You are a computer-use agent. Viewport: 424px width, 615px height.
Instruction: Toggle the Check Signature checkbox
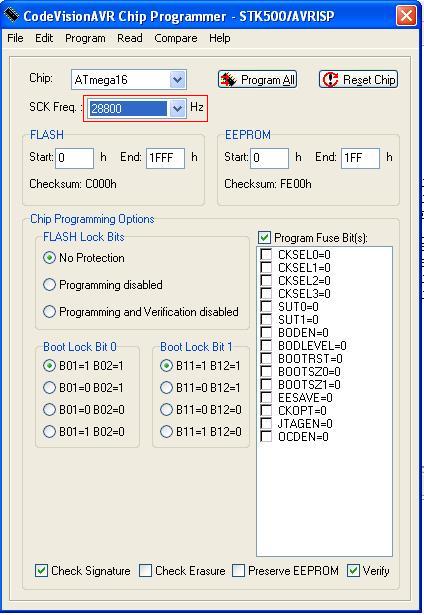click(42, 570)
